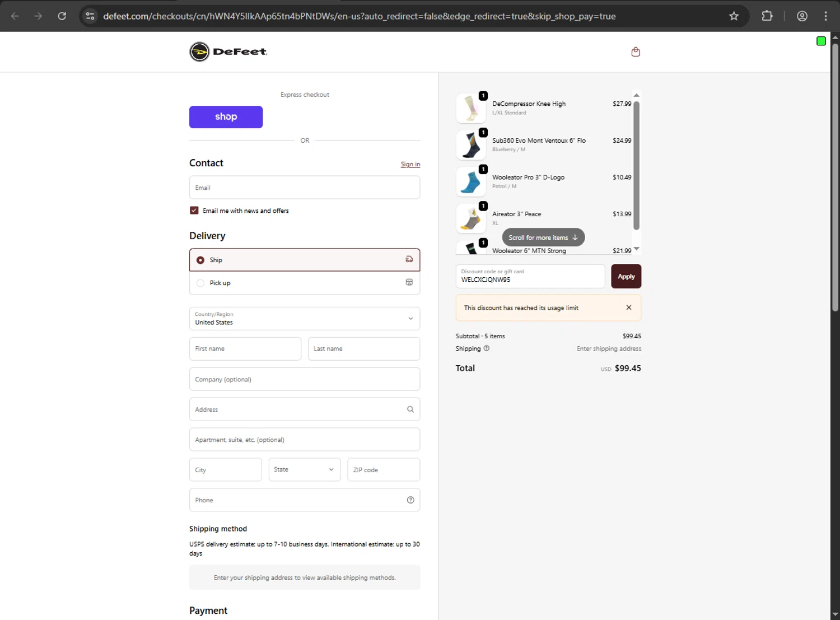
Task: Click the 'Payment' heading
Action: (x=208, y=610)
